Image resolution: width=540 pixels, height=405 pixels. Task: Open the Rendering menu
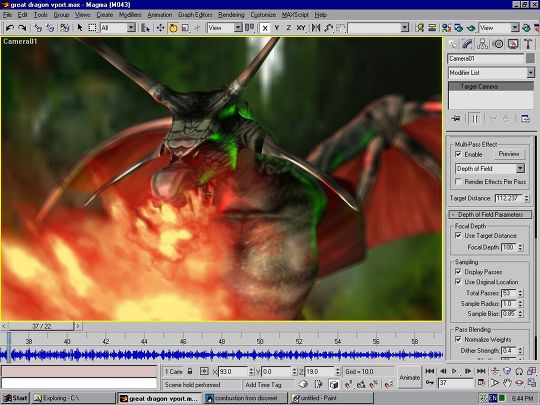click(x=231, y=15)
